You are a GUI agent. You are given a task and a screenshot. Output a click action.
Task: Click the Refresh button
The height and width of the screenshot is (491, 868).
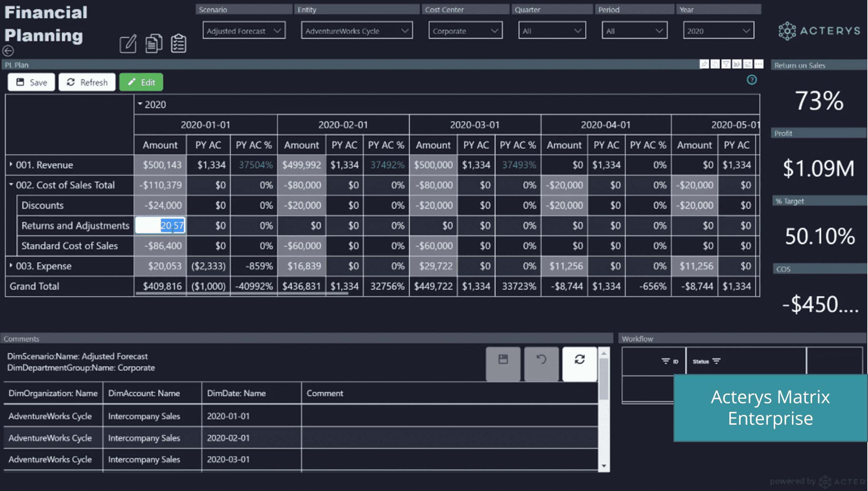click(87, 82)
